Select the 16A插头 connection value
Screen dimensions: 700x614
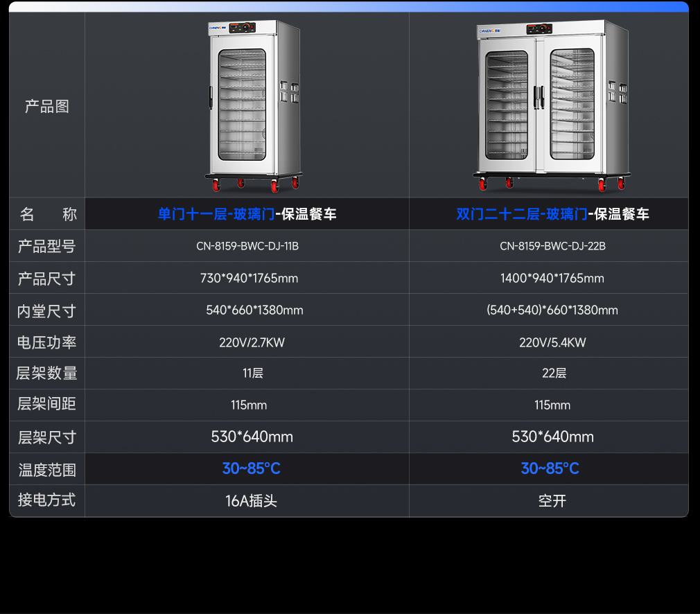251,501
